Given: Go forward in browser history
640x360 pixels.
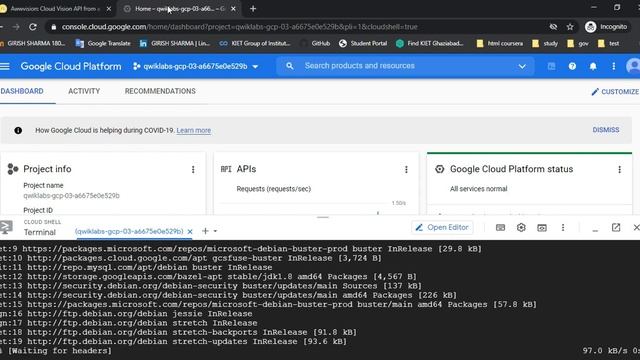Looking at the screenshot, I should (16, 27).
